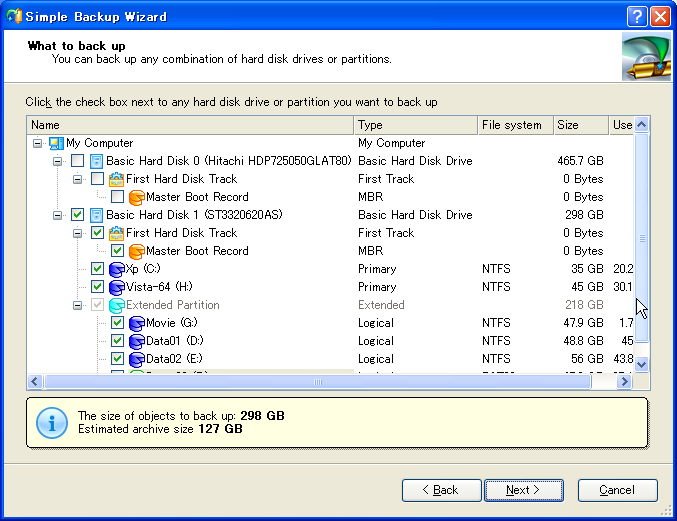Click the Basic Hard Disk 1 drive icon
The width and height of the screenshot is (677, 521).
click(x=97, y=215)
